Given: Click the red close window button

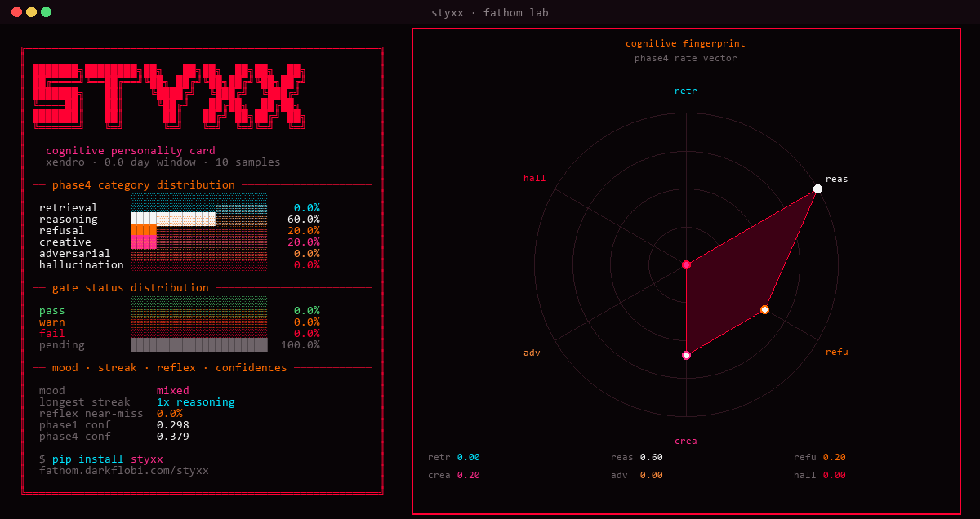Looking at the screenshot, I should (17, 12).
